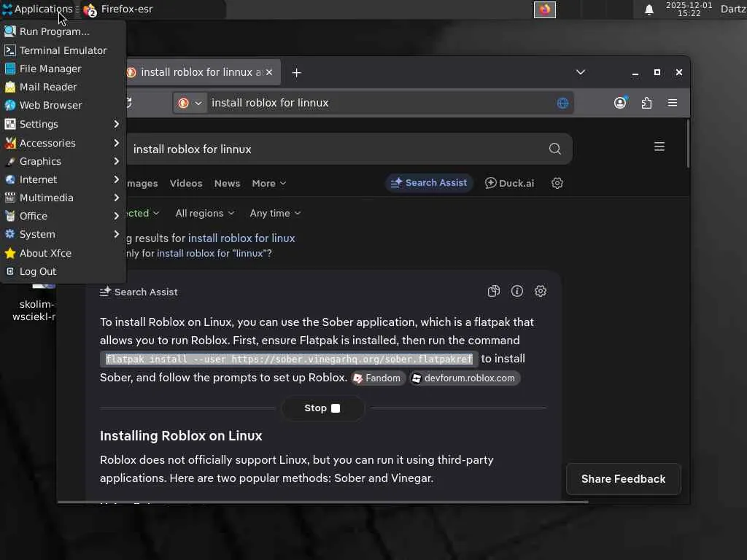Click the flatpak install command code text

pos(289,359)
